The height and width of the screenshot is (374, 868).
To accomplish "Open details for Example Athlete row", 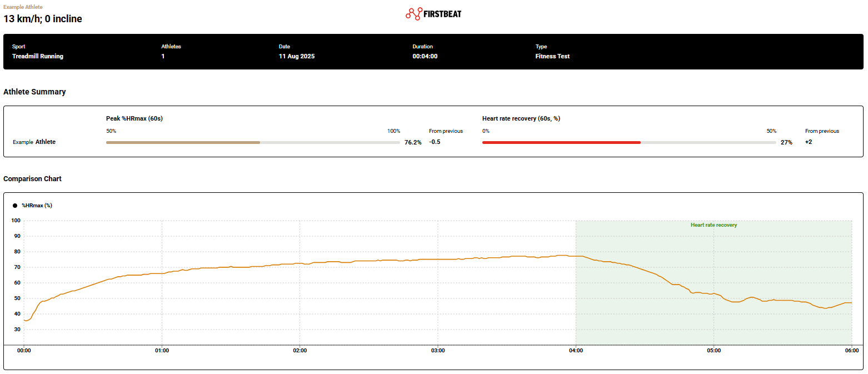I will point(34,142).
